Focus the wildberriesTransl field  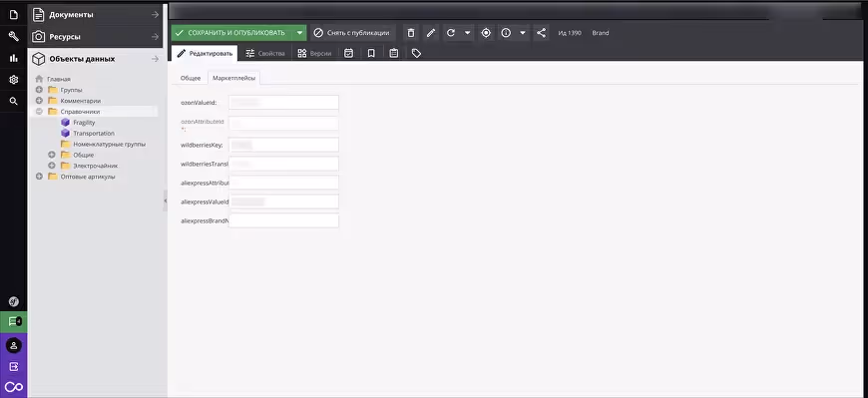click(x=283, y=164)
